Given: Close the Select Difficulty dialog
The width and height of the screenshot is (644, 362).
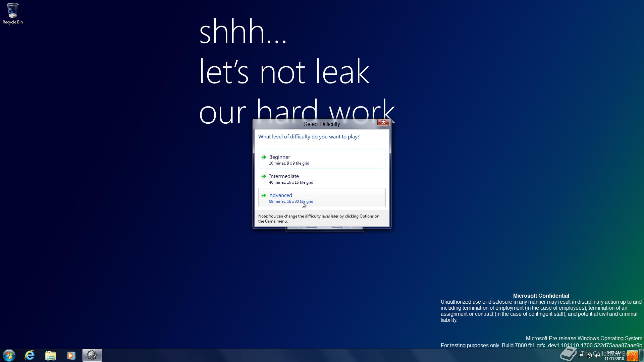Looking at the screenshot, I should tap(383, 123).
